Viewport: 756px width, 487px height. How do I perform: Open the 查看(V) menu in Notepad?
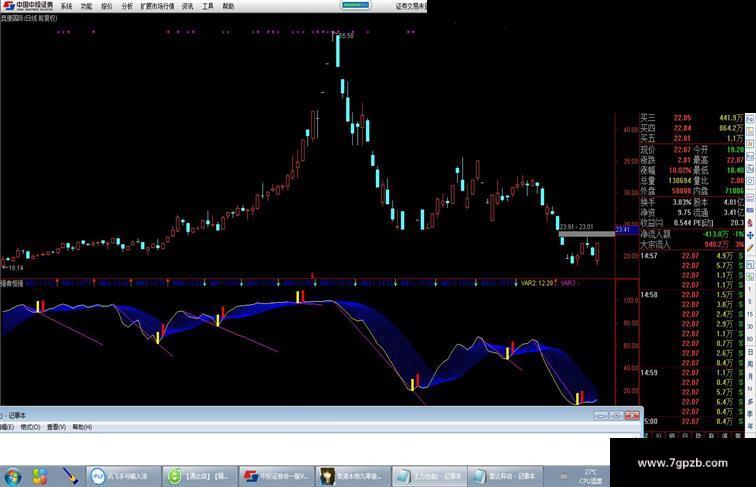coord(56,427)
